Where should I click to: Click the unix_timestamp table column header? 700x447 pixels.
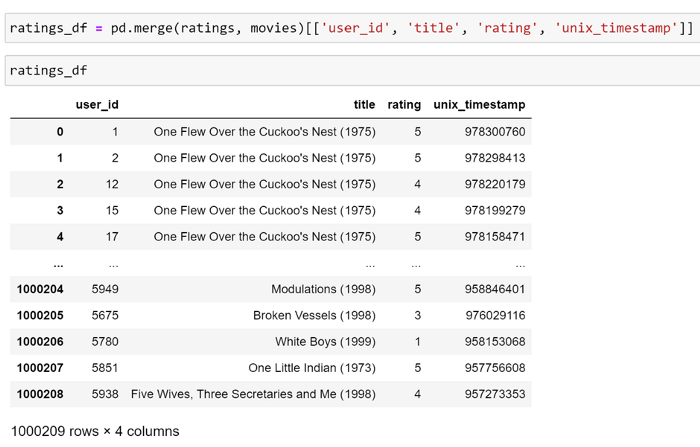[x=479, y=105]
